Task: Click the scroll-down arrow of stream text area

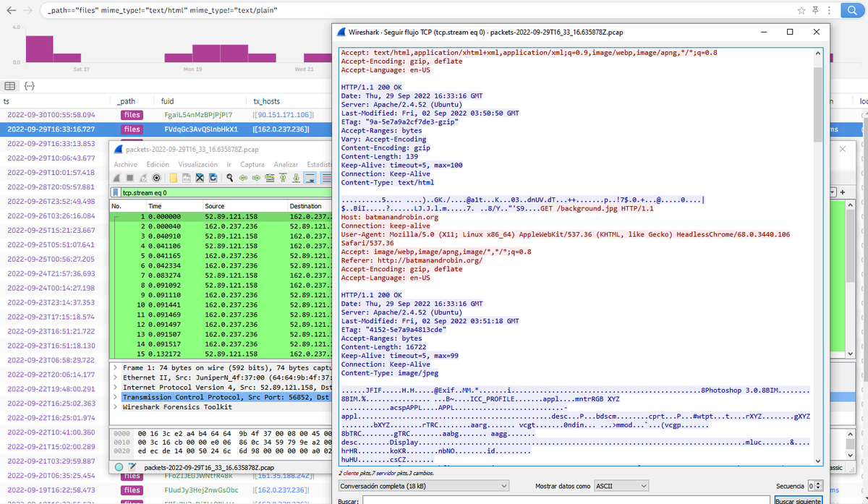Action: (818, 461)
